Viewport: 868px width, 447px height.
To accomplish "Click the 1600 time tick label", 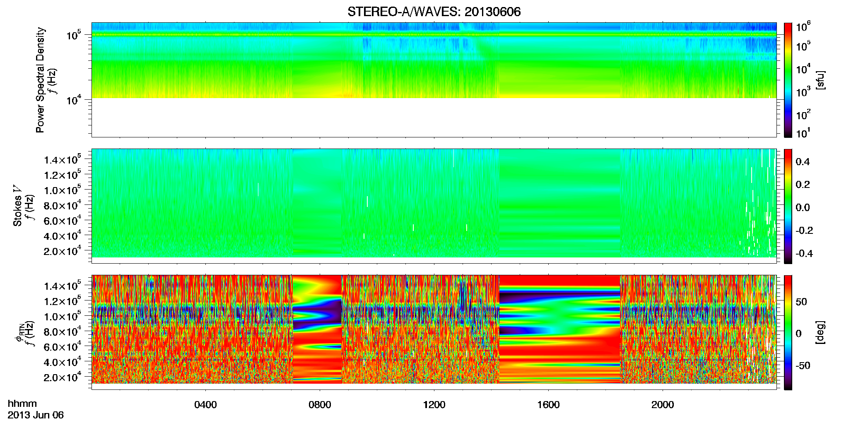I will 548,405.
